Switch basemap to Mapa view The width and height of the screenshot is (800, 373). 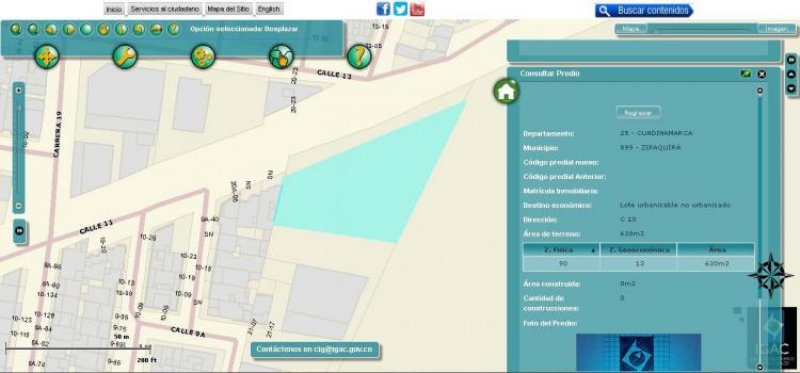[x=631, y=29]
